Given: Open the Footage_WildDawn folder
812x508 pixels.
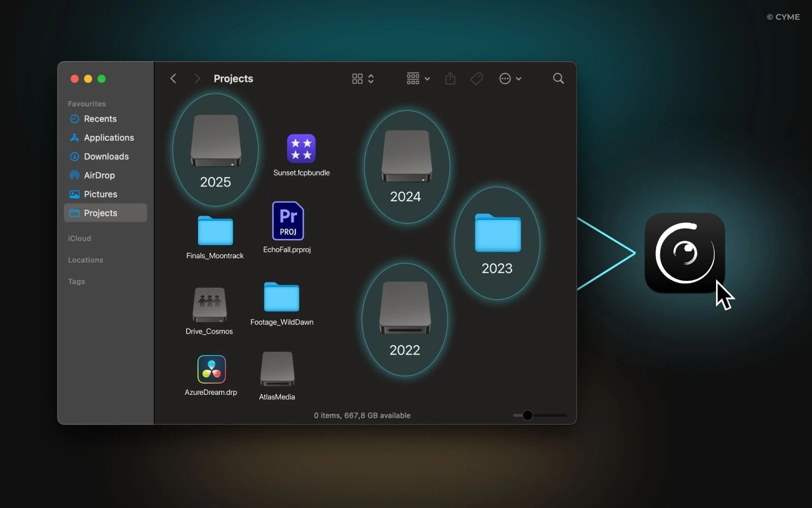Looking at the screenshot, I should [x=282, y=297].
